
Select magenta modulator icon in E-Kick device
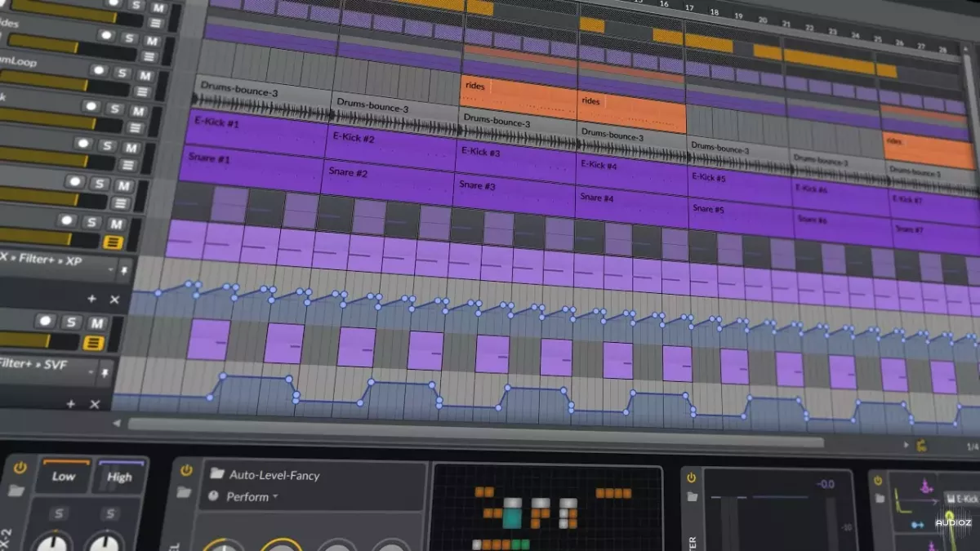click(x=925, y=486)
